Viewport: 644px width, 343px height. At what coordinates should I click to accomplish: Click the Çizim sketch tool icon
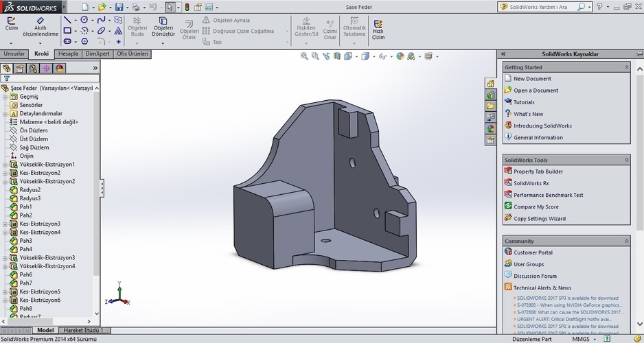12,24
